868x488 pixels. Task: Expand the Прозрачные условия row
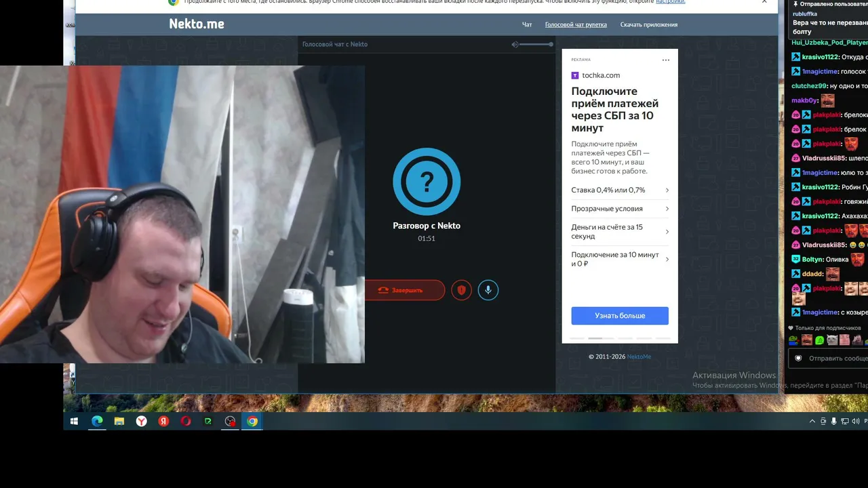(620, 209)
